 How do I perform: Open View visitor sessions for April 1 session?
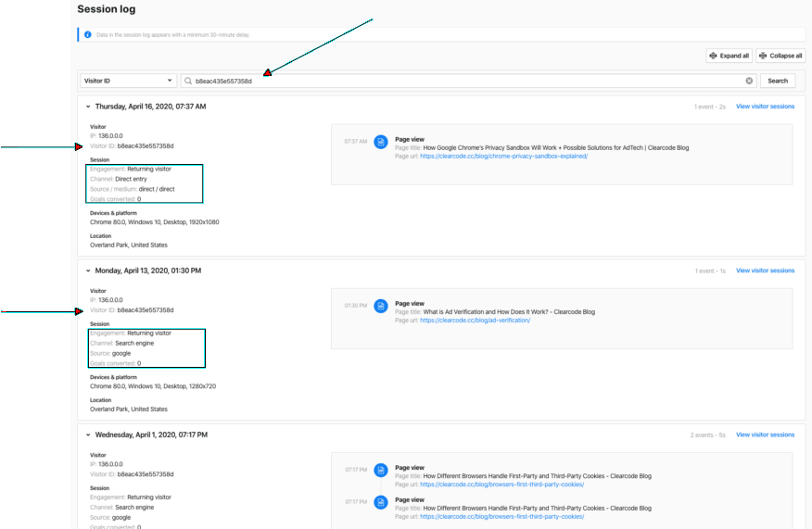(765, 435)
